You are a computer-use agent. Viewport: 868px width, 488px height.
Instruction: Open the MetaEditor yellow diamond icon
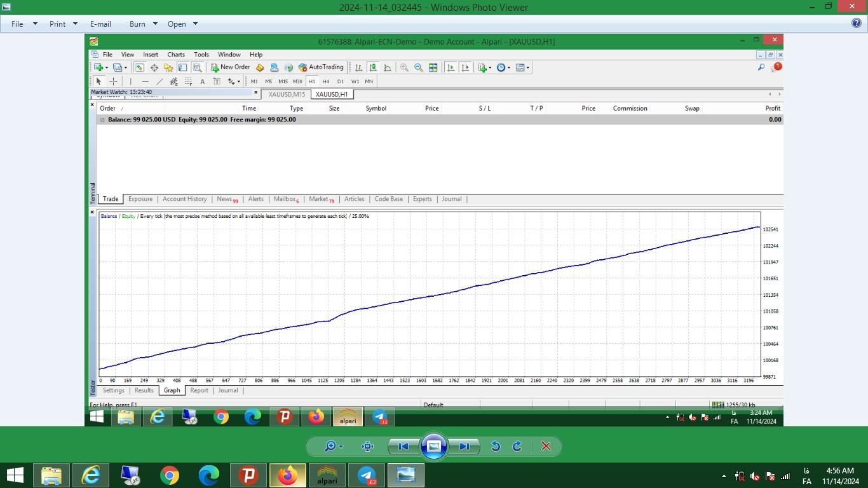click(x=260, y=67)
